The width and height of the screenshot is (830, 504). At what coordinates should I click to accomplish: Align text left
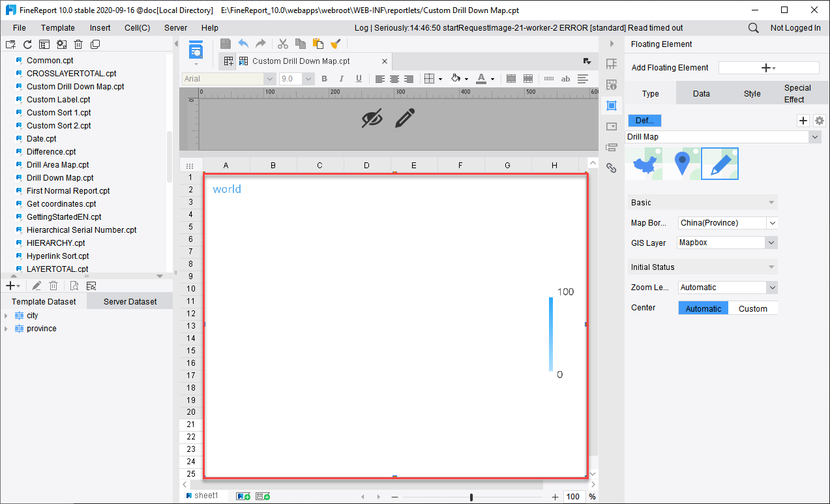coord(380,79)
